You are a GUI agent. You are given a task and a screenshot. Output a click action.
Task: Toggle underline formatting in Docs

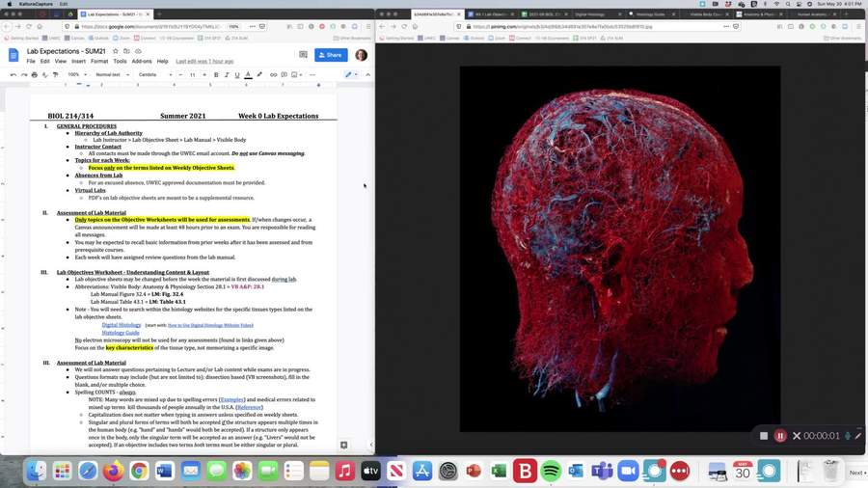(237, 74)
